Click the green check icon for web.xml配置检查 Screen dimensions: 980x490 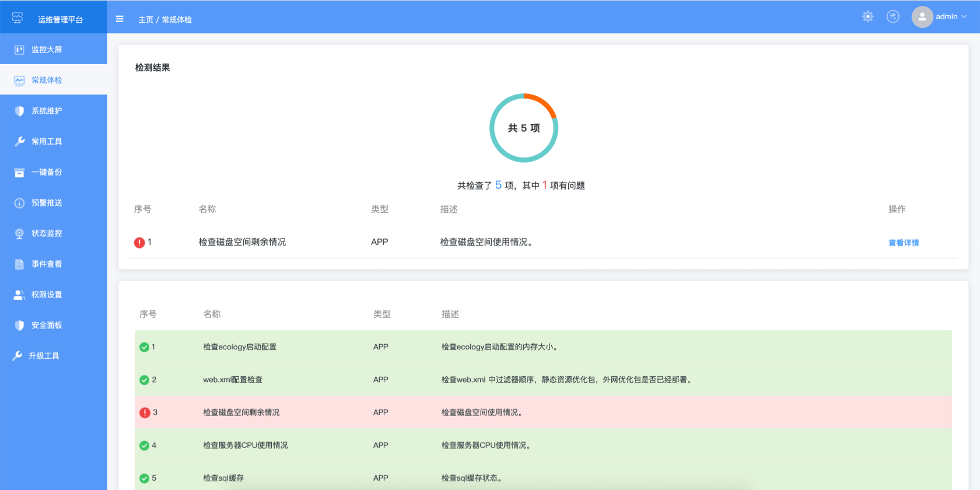pyautogui.click(x=144, y=380)
